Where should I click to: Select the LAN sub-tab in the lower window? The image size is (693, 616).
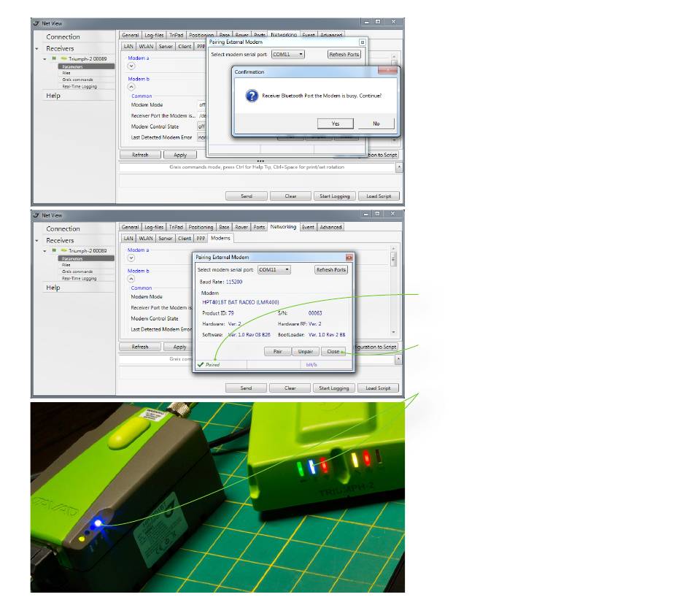coord(128,239)
